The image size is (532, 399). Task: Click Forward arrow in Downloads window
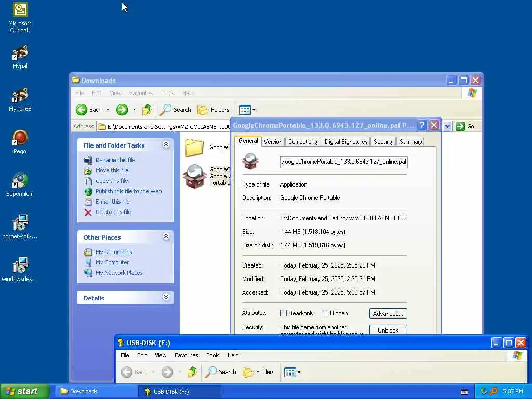click(122, 110)
